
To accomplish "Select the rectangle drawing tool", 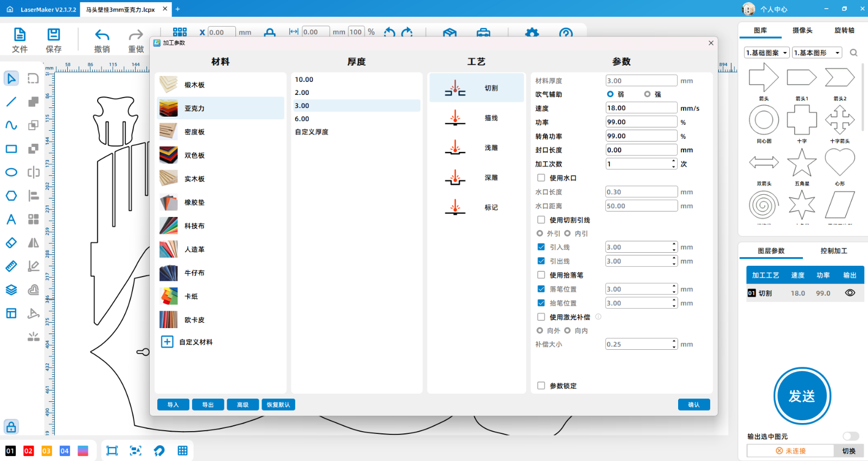I will click(11, 149).
